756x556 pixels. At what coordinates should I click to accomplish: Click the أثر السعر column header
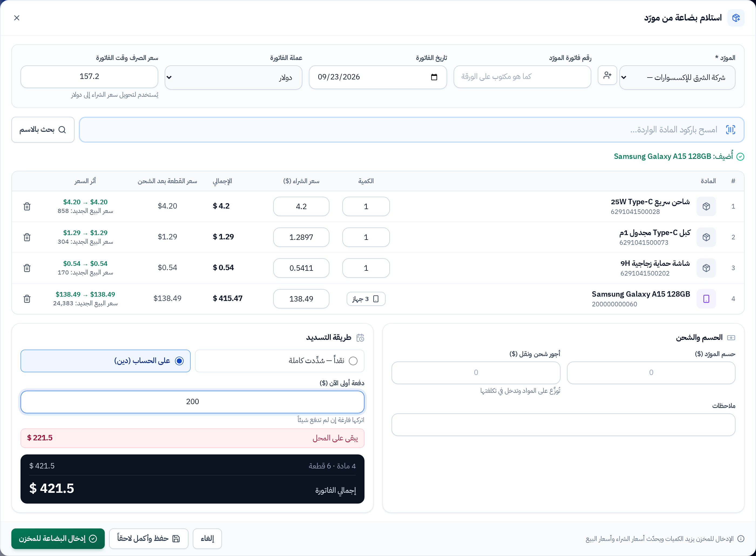tap(85, 181)
